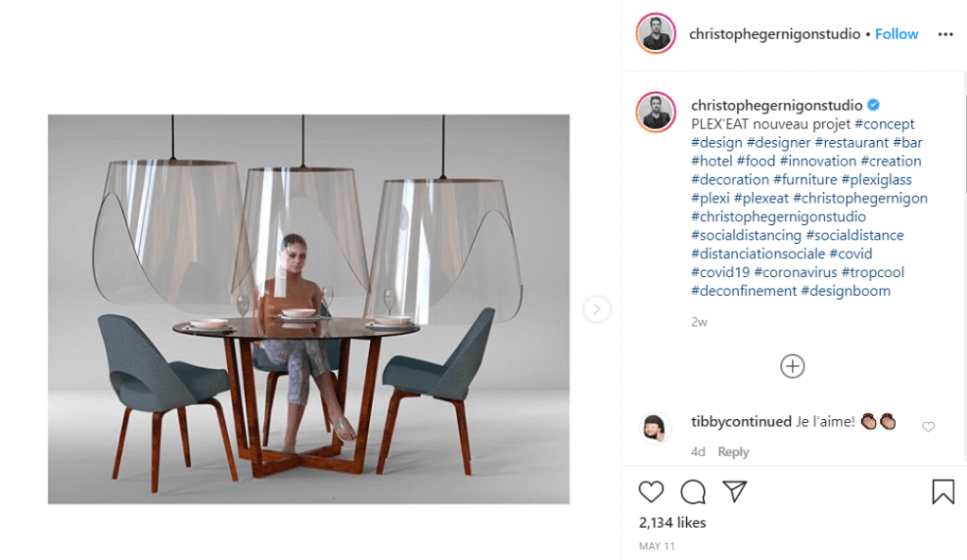Screen dimensions: 967x560
Task: View the 2,134 likes list
Action: coord(672,522)
